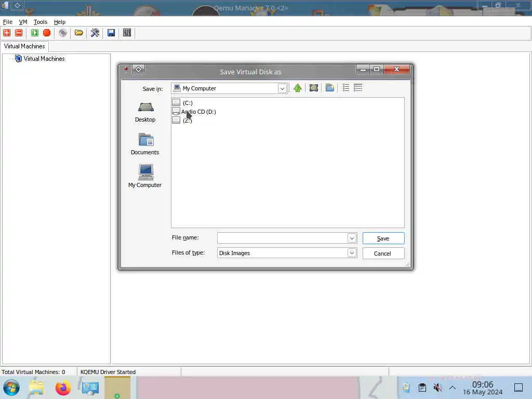Viewport: 532px width, 399px height.
Task: Click the pin icon in dialog title bar
Action: pos(126,70)
